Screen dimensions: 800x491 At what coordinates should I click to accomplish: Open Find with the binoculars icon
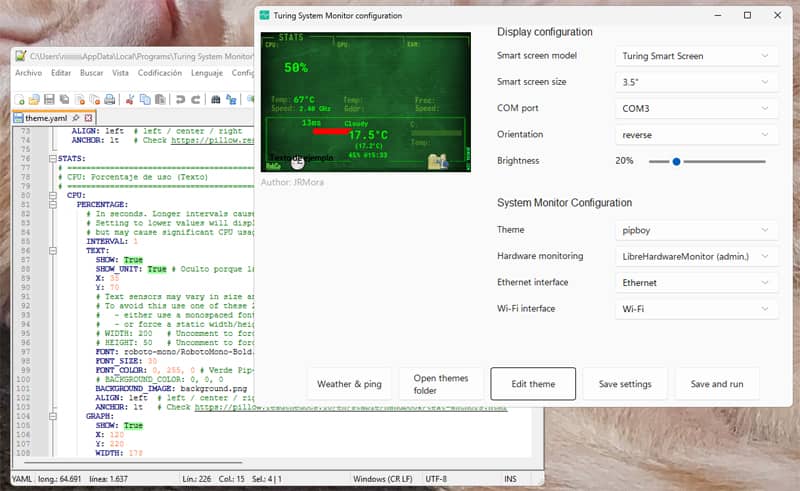(x=216, y=100)
